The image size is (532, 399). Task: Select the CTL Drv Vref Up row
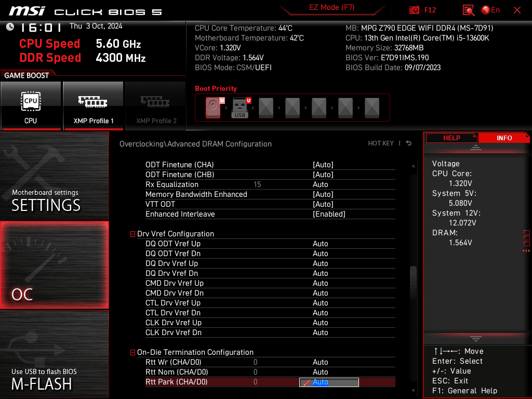tap(270, 303)
